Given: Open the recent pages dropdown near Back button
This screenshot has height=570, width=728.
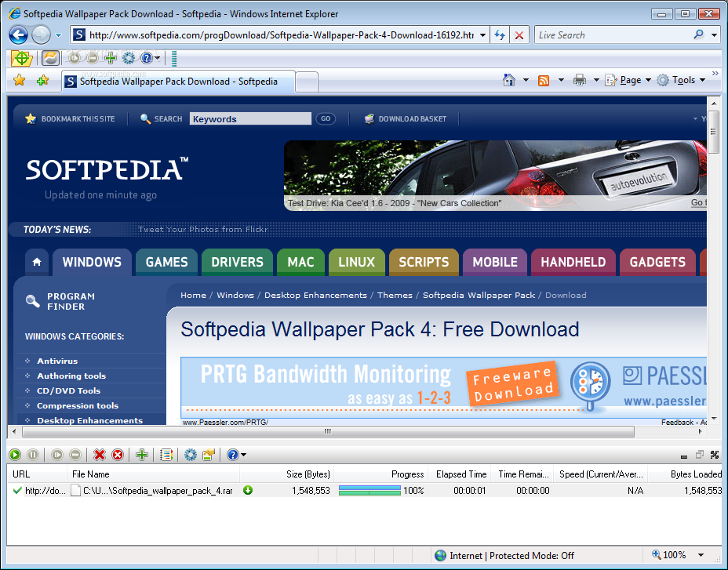Looking at the screenshot, I should tap(59, 34).
